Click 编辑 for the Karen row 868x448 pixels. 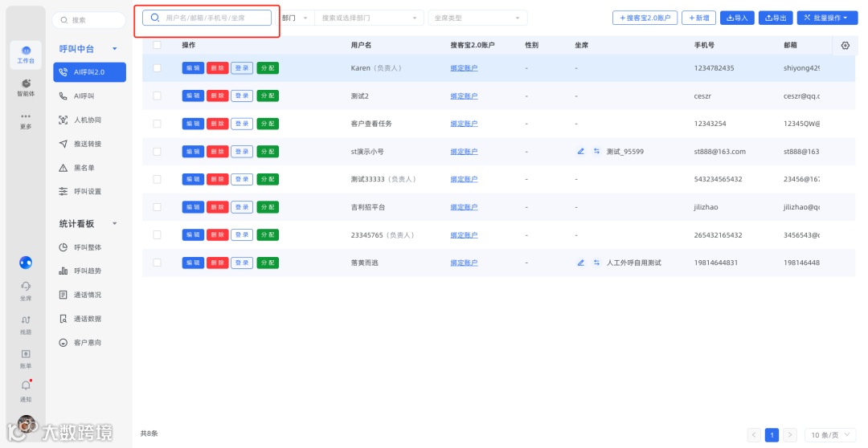click(x=193, y=68)
